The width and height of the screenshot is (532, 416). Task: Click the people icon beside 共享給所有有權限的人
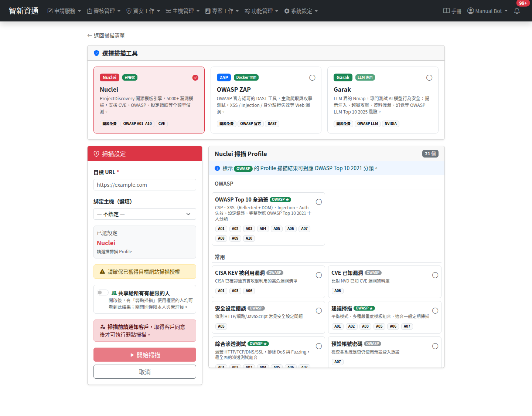pos(114,293)
